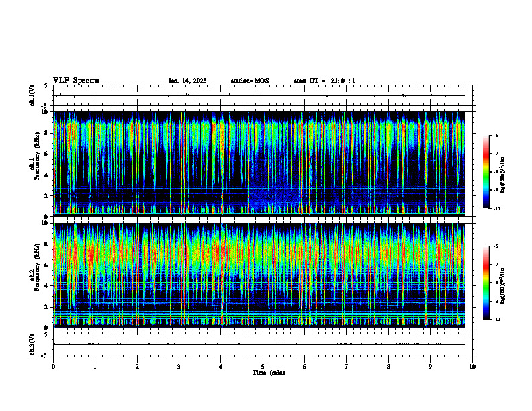Viewport: 532px width, 411px height.
Task: Click the "0" tick on the Time axis
Action: tap(53, 367)
